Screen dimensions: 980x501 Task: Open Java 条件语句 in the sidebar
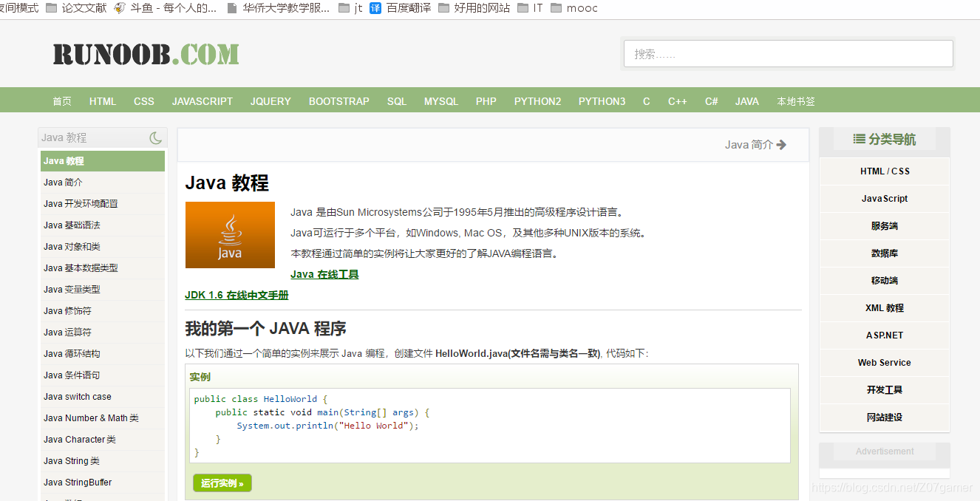point(103,375)
